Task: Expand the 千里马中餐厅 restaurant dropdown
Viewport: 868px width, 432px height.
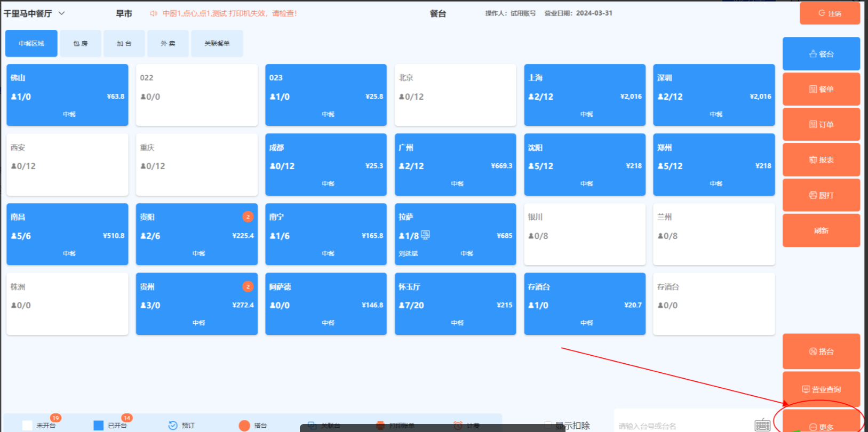Action: point(61,13)
